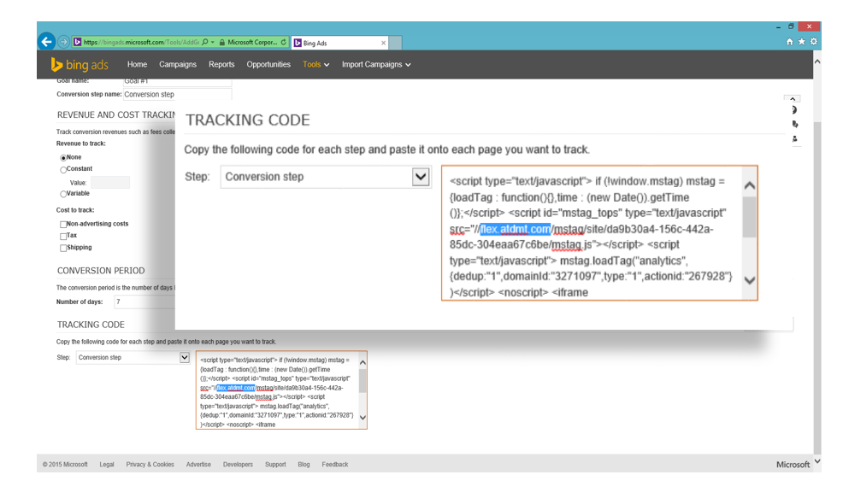The image size is (843, 504).
Task: Open Privacy & Cookies footer link
Action: (150, 464)
